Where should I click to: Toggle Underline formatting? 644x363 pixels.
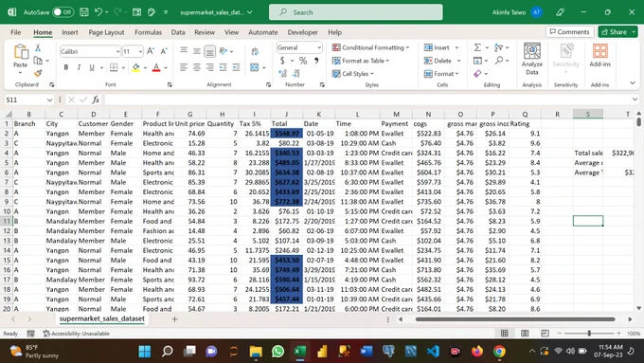92,67
